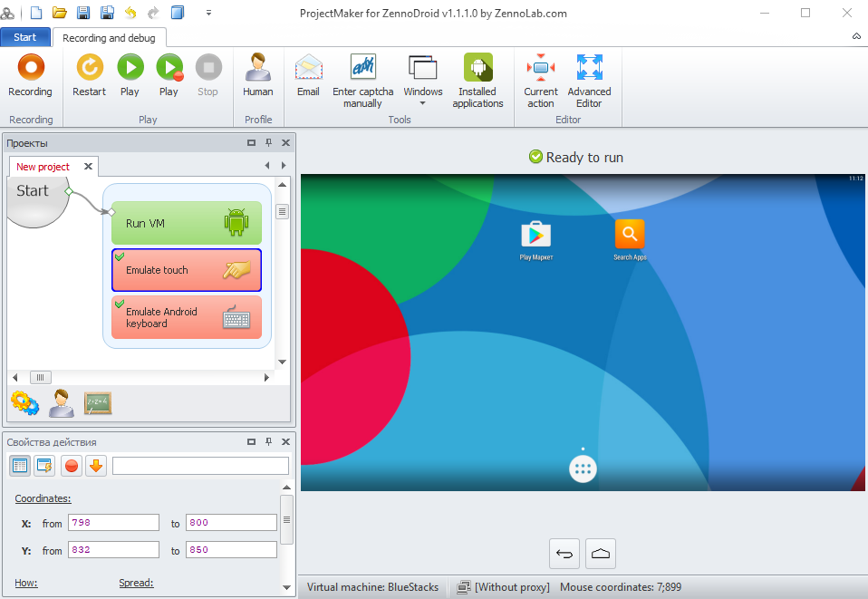This screenshot has width=868, height=599.
Task: Open the Android app drawer button
Action: click(x=583, y=469)
